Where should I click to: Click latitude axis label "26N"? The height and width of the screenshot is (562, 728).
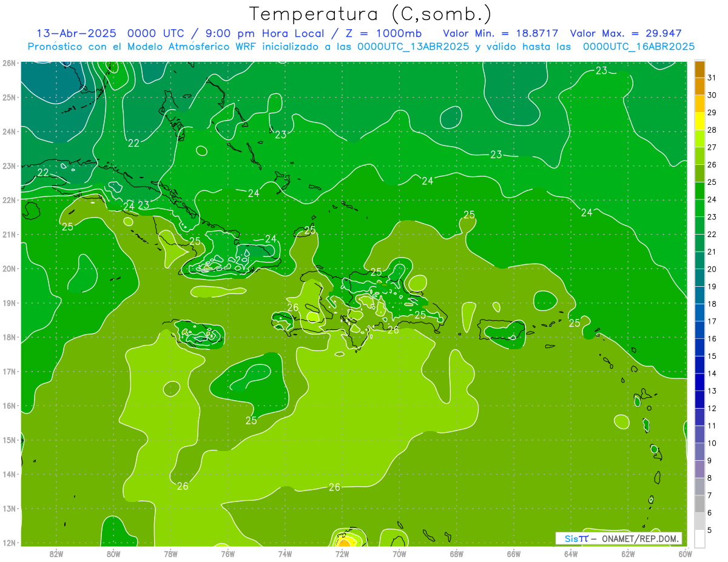point(9,63)
